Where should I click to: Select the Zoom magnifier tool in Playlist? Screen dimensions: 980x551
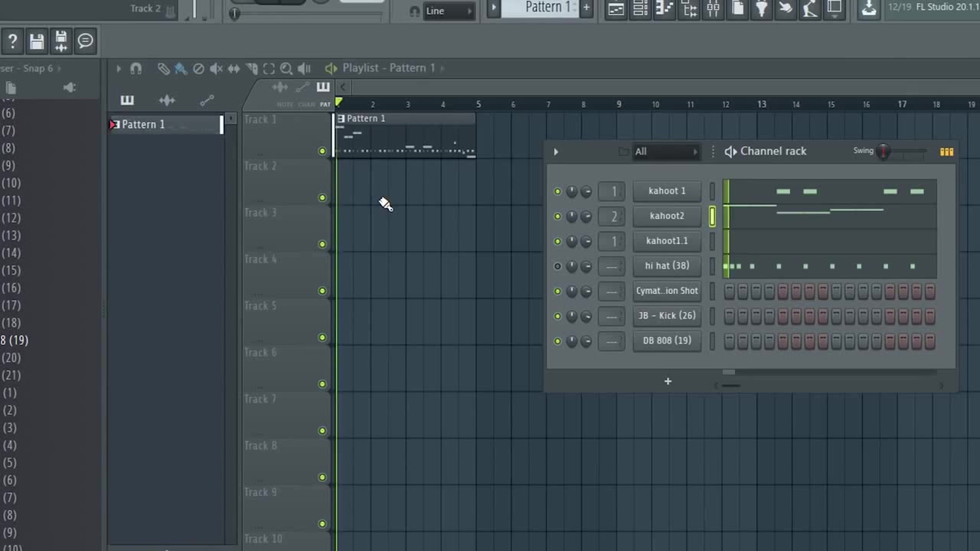286,68
